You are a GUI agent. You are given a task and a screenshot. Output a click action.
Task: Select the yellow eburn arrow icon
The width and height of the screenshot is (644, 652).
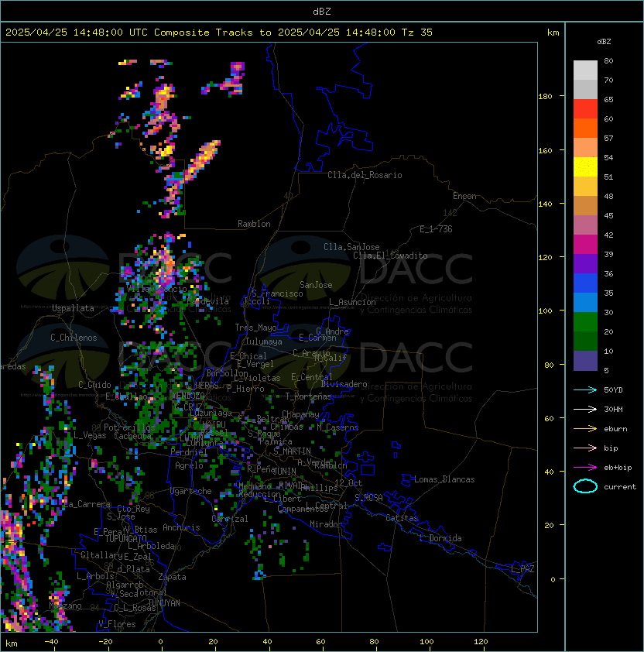585,429
